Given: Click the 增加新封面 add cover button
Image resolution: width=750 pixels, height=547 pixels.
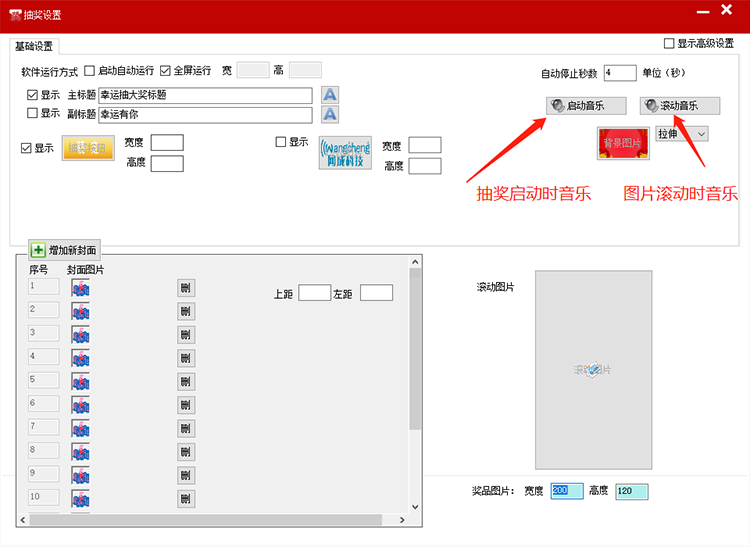Looking at the screenshot, I should click(64, 250).
